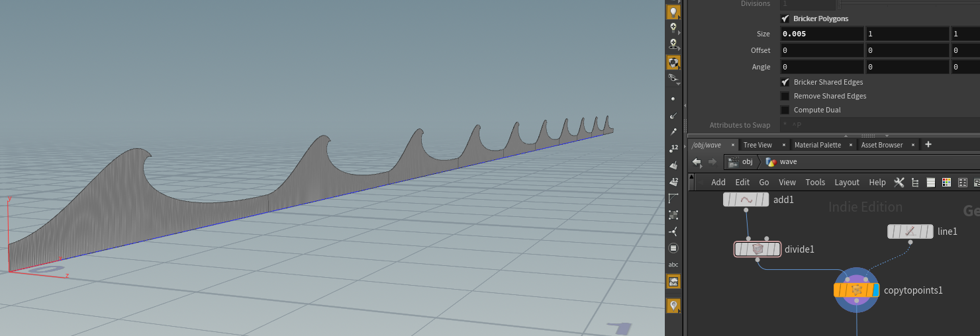Enable Remove Shared Edges checkbox
The height and width of the screenshot is (336, 980).
pyautogui.click(x=785, y=96)
